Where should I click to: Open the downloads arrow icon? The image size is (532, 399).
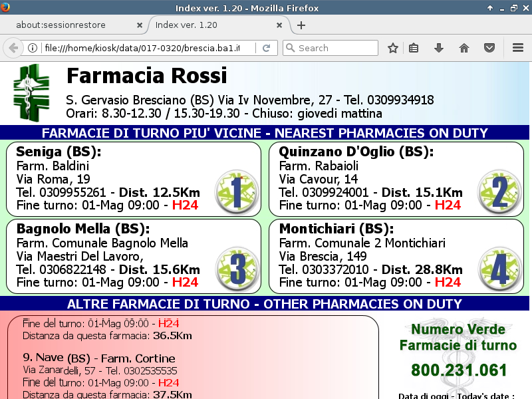coord(439,48)
